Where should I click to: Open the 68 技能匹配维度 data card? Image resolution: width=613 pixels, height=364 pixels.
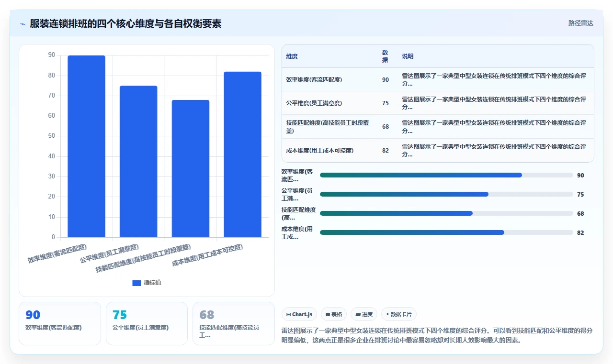[234, 323]
